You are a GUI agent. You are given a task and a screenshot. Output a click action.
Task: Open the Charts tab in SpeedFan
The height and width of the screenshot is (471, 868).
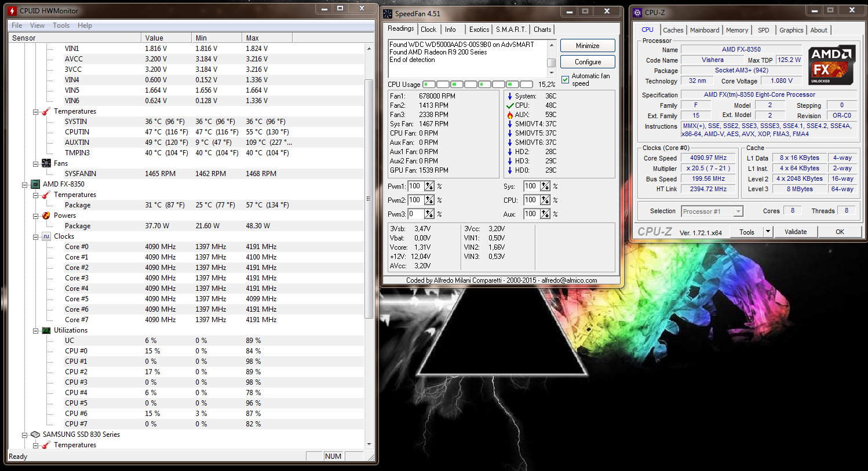coord(542,30)
